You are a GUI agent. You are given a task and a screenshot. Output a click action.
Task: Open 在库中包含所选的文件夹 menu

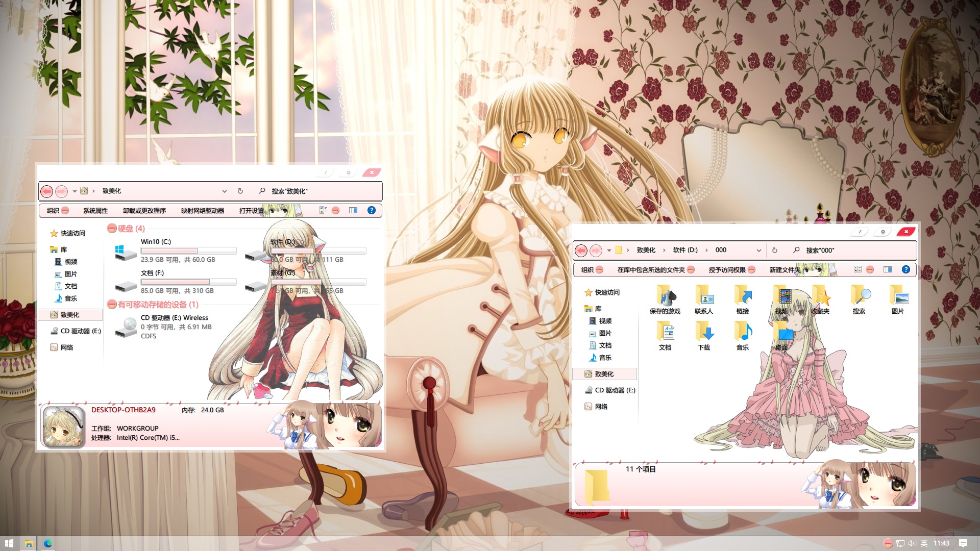[x=655, y=269]
